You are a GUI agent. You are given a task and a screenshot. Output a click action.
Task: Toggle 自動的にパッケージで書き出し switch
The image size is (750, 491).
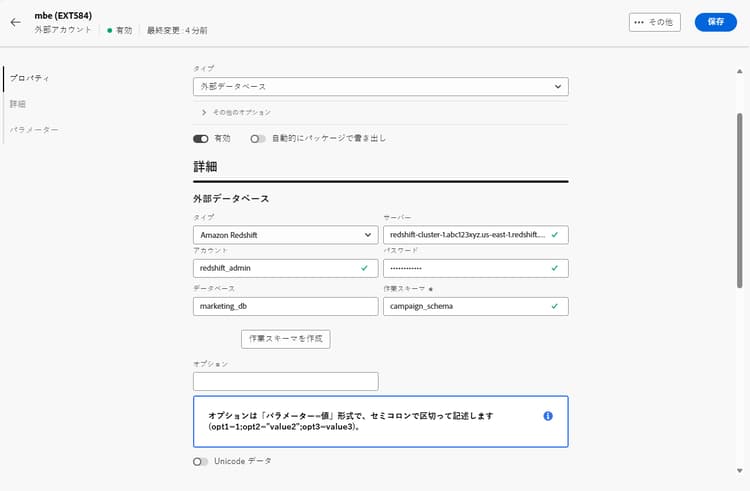[x=258, y=139]
